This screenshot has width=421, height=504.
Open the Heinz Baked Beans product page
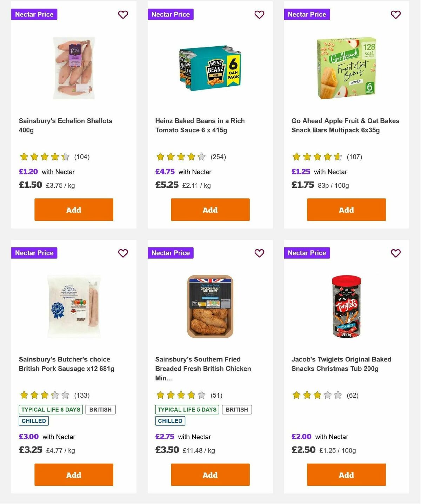click(200, 125)
